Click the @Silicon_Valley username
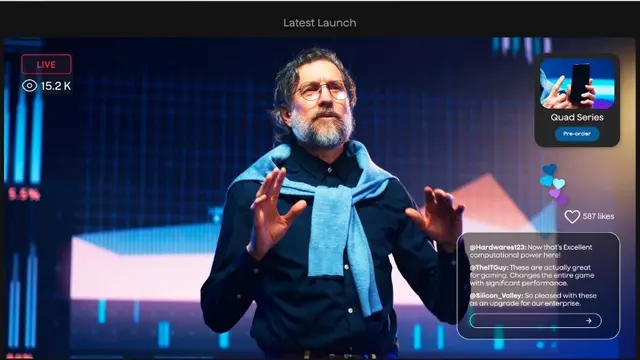640x360 pixels. click(496, 296)
